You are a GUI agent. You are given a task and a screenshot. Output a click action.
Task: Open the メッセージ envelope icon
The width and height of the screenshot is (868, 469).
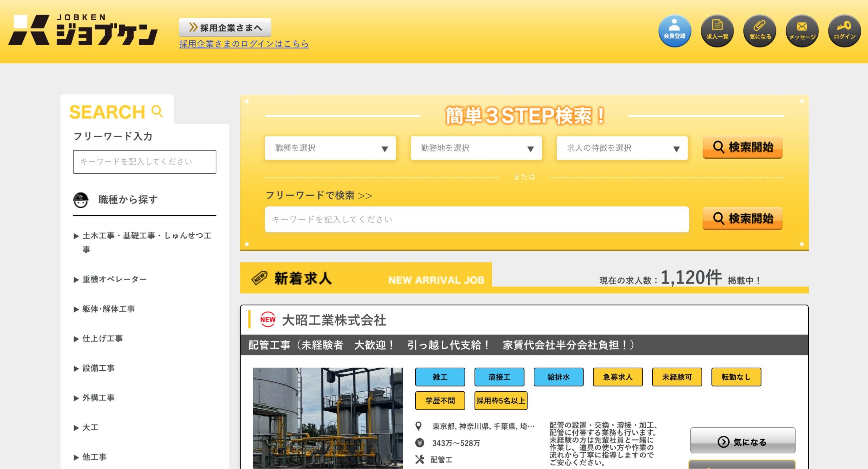[x=802, y=31]
